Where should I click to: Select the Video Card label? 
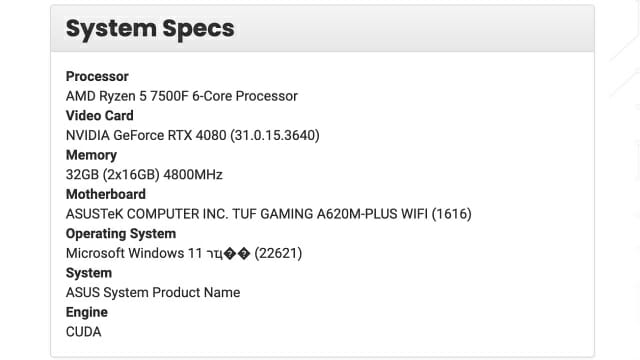[100, 116]
